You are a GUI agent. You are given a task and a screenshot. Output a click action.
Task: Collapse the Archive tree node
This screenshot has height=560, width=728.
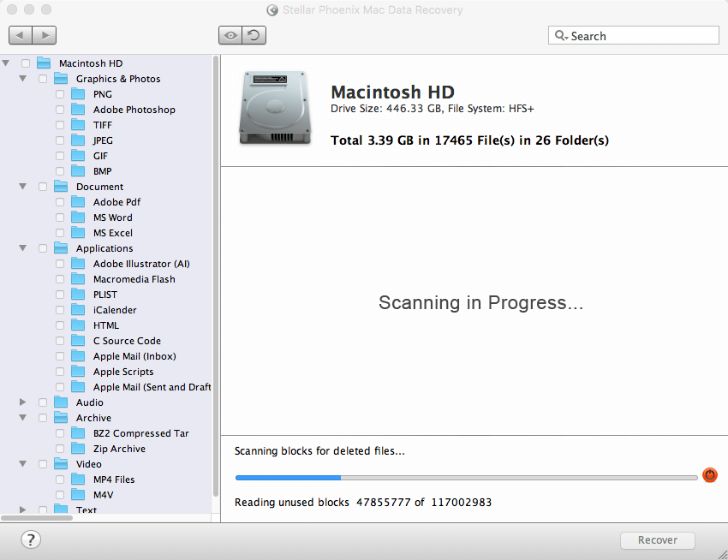23,418
